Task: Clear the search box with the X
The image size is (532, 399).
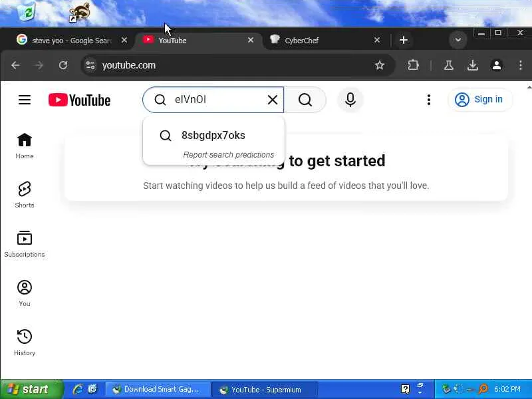Action: point(273,100)
